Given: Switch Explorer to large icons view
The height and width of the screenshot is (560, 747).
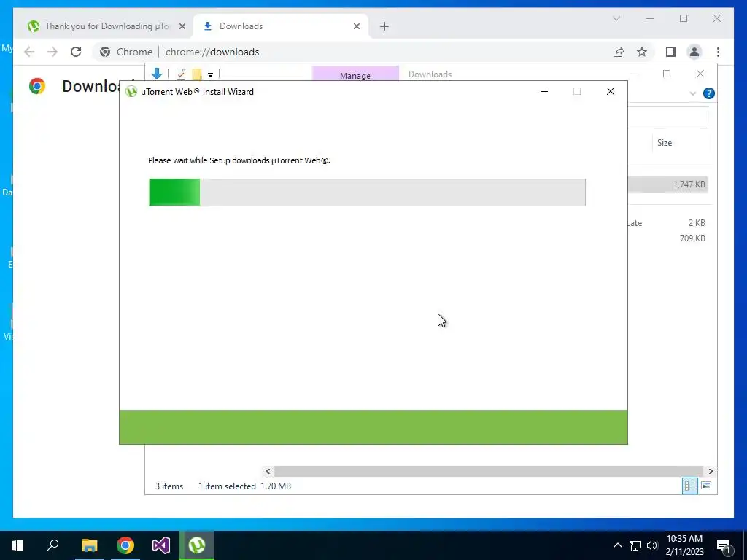Looking at the screenshot, I should [706, 486].
